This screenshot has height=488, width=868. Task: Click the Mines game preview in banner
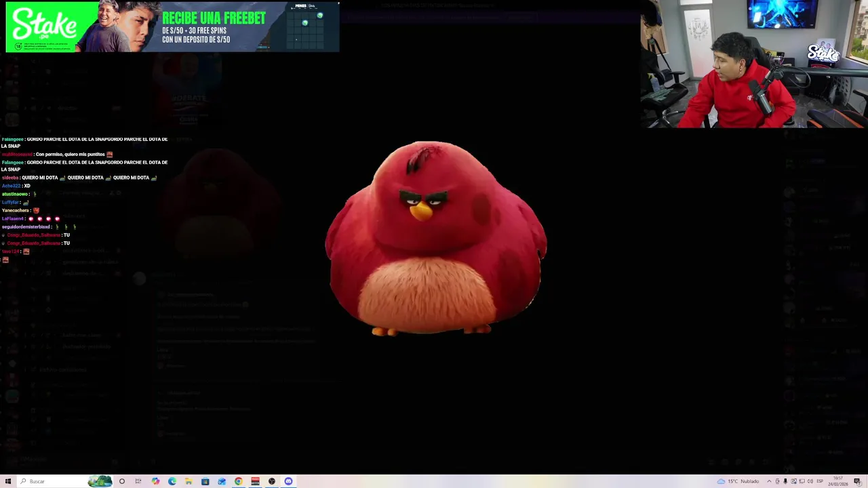point(304,26)
